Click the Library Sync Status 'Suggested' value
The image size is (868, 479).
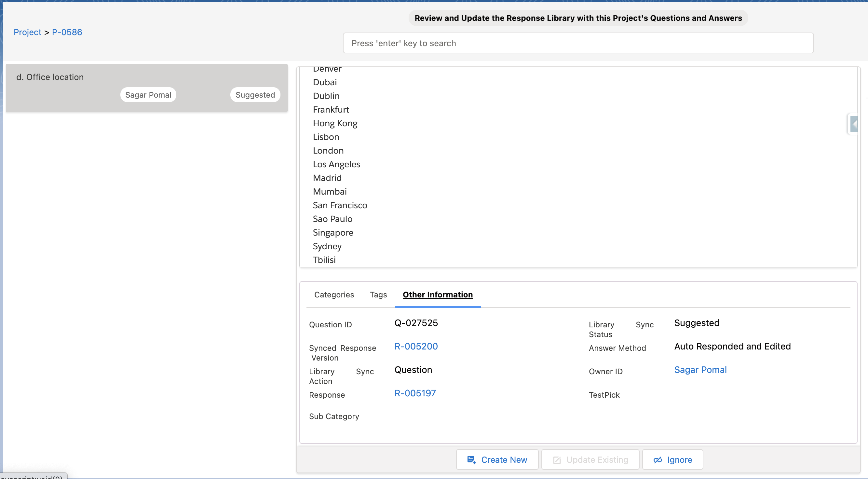(697, 323)
